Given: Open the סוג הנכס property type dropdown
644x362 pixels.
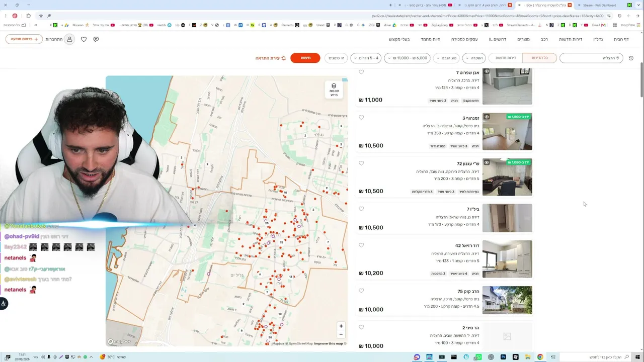Looking at the screenshot, I should (x=446, y=58).
